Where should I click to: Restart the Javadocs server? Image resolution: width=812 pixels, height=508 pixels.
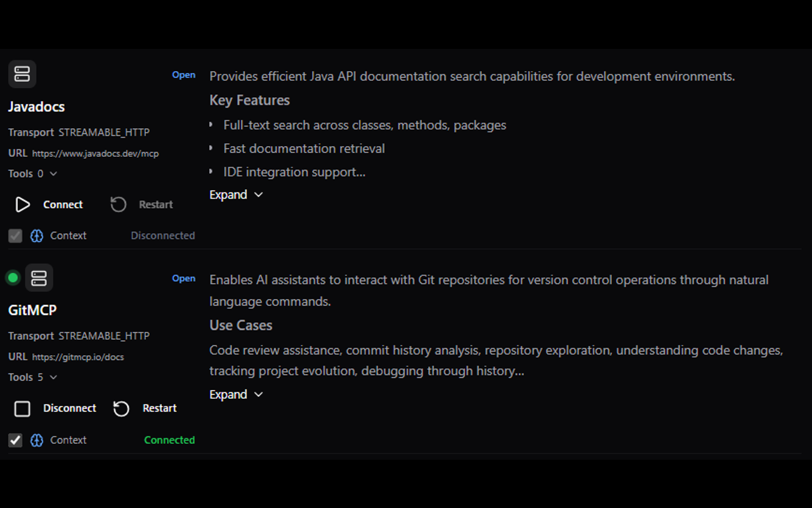point(156,204)
